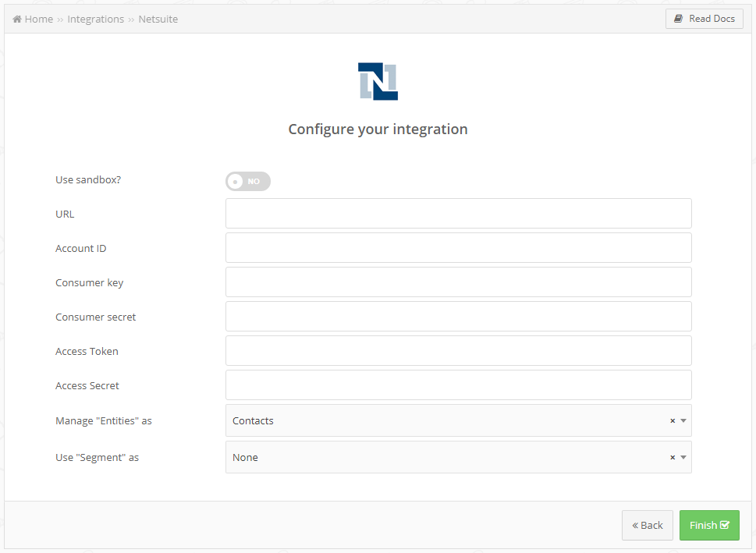Image resolution: width=756 pixels, height=553 pixels.
Task: Click the 'Manage "Entities" as' label
Action: (x=104, y=421)
